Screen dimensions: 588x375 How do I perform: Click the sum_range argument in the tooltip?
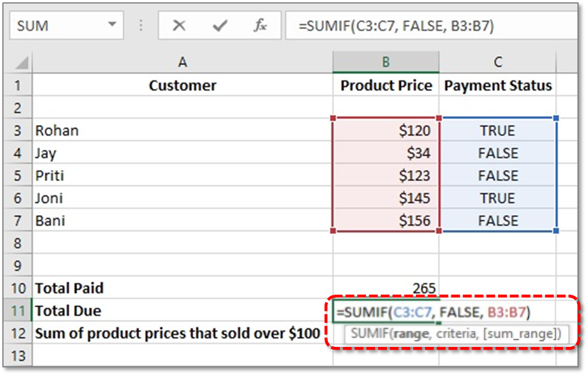click(x=522, y=333)
